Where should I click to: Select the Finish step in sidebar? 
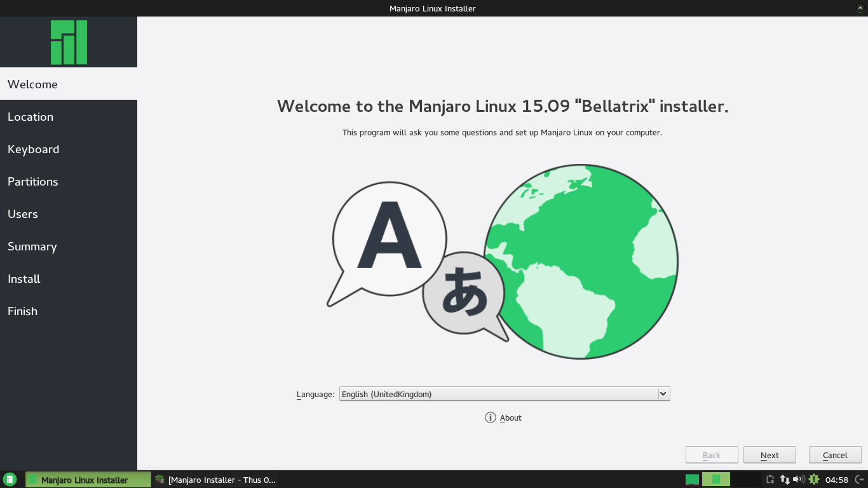click(x=69, y=311)
